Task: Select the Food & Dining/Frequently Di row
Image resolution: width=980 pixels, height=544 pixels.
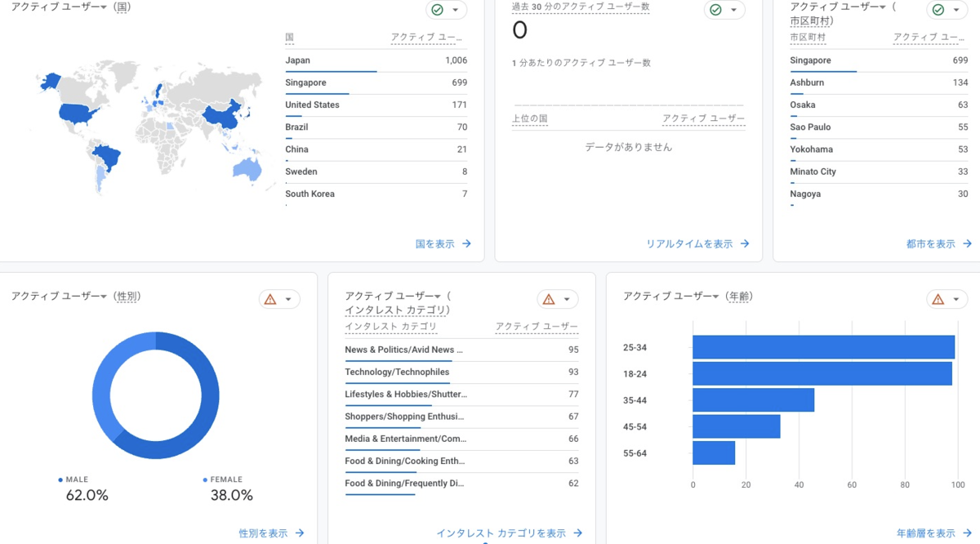Action: [x=461, y=484]
